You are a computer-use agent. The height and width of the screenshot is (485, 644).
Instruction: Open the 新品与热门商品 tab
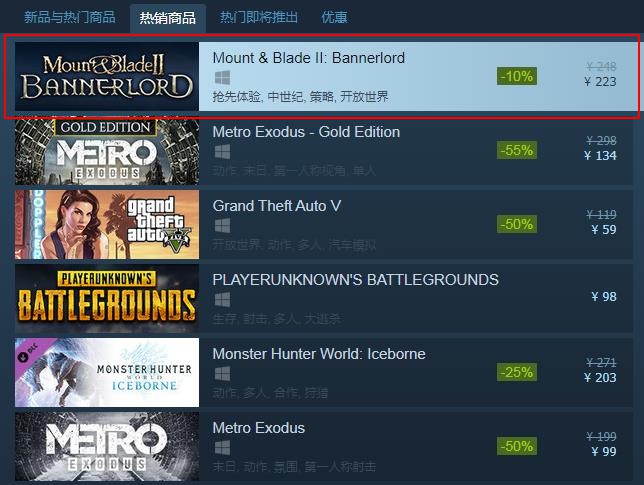(69, 17)
